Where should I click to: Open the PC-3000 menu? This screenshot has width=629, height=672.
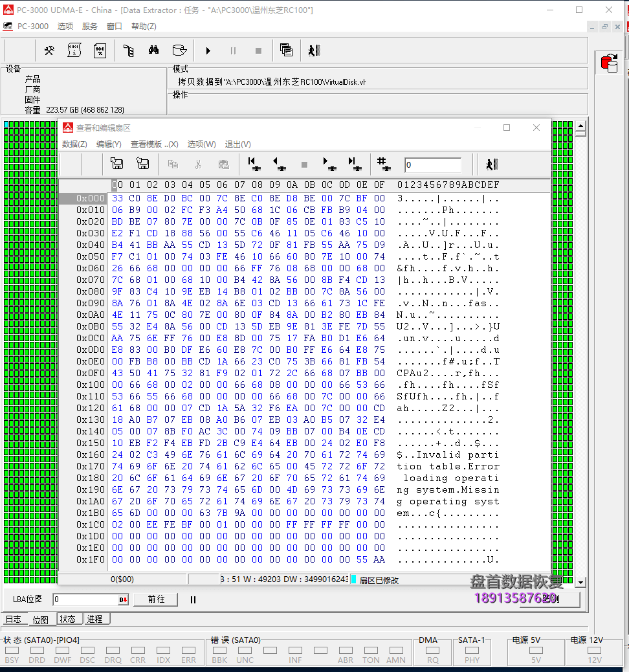pyautogui.click(x=32, y=26)
